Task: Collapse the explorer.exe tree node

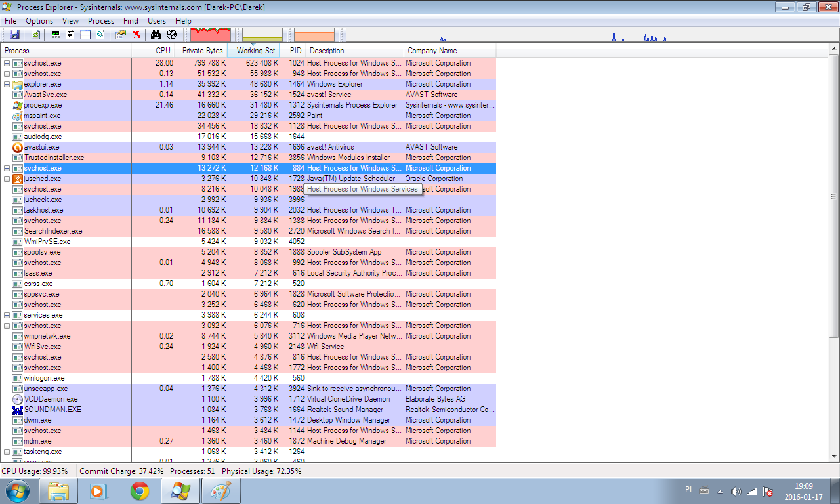Action: click(x=7, y=84)
